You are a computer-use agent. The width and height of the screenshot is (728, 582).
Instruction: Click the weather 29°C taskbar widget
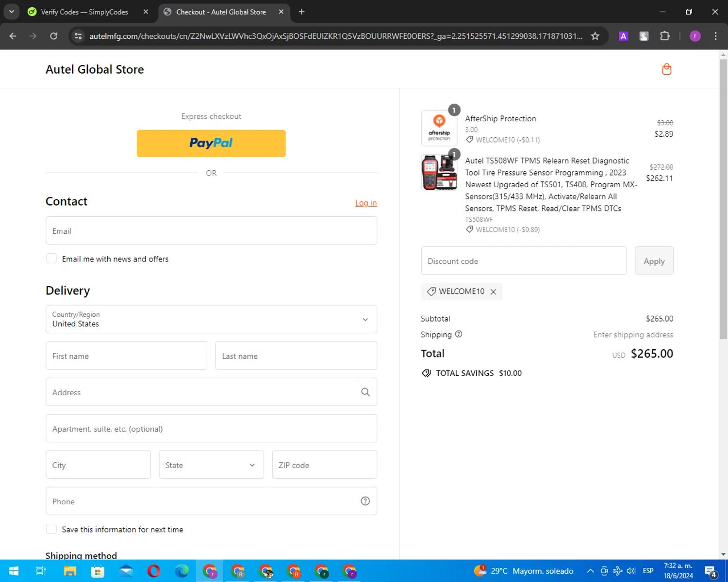pos(524,571)
